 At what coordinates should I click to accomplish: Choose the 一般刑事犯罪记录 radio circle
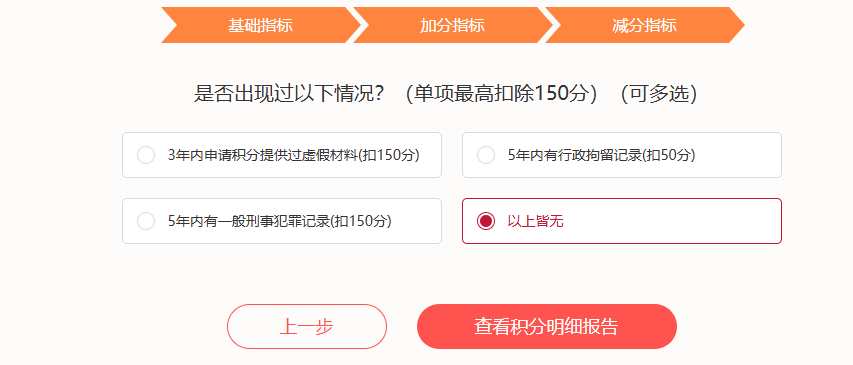(146, 221)
